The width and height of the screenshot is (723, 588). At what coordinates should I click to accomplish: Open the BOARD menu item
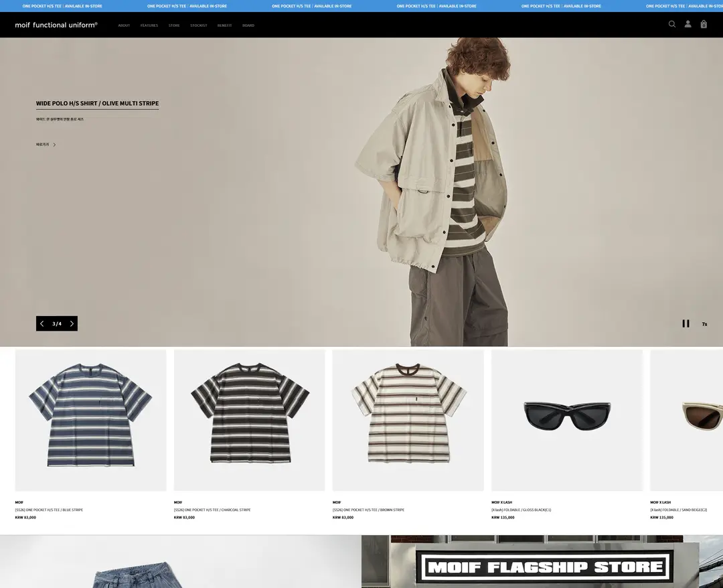coord(248,25)
